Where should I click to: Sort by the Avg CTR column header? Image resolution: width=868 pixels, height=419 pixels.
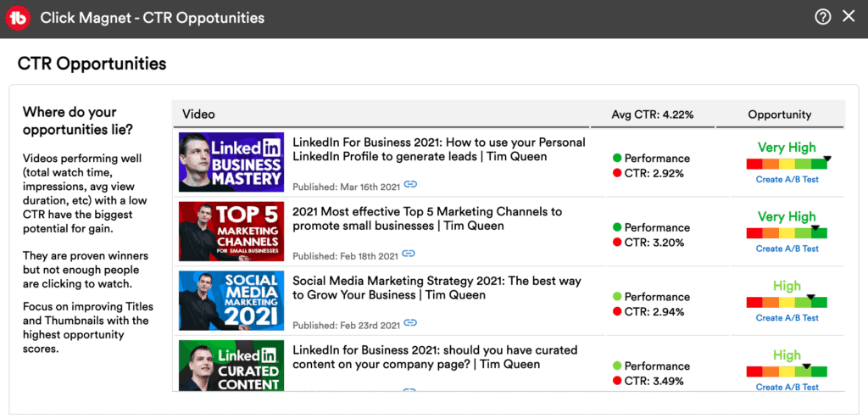click(x=653, y=115)
